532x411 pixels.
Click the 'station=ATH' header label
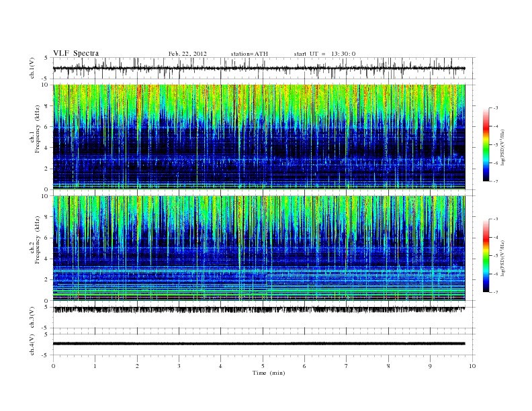(x=249, y=54)
